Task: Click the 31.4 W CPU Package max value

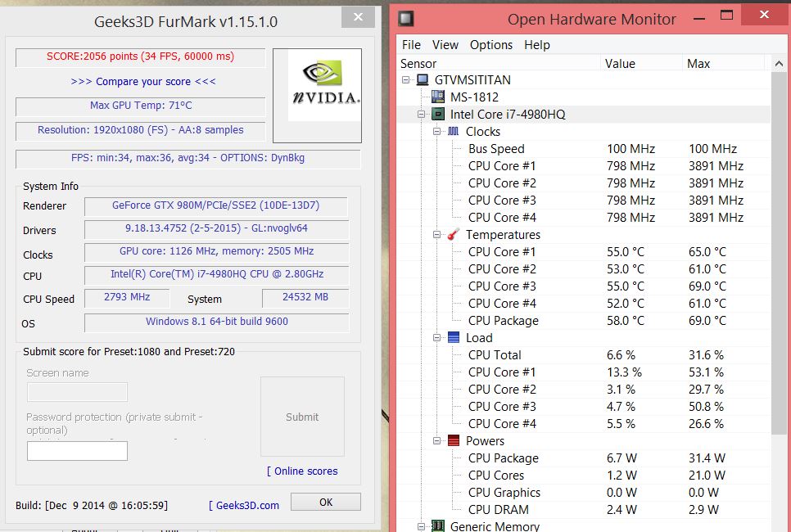Action: [707, 458]
